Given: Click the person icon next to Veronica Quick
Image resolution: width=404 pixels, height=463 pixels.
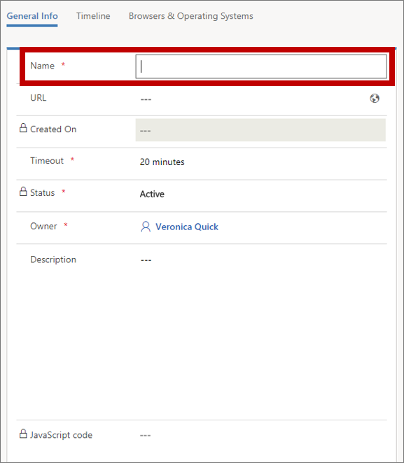Looking at the screenshot, I should click(x=146, y=227).
